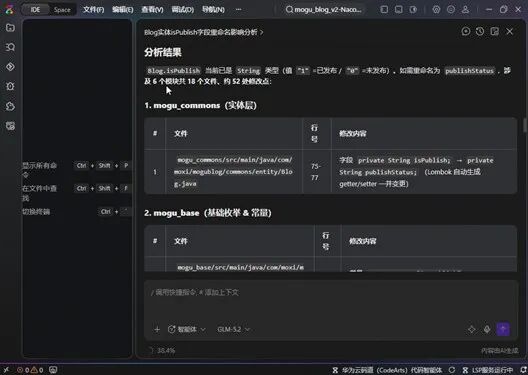This screenshot has width=528, height=375.
Task: Open the status bar panel icon beside warnings
Action: click(x=53, y=370)
